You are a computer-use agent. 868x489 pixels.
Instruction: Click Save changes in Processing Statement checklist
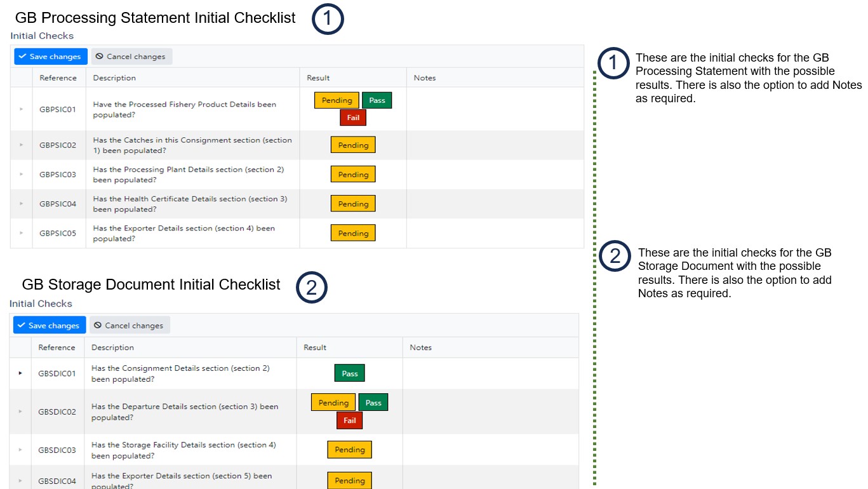pos(50,57)
